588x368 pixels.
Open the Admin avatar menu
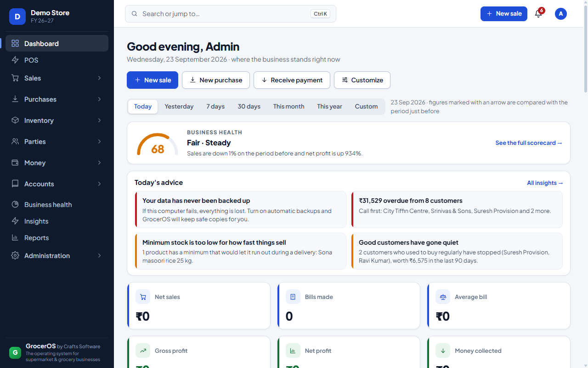561,14
